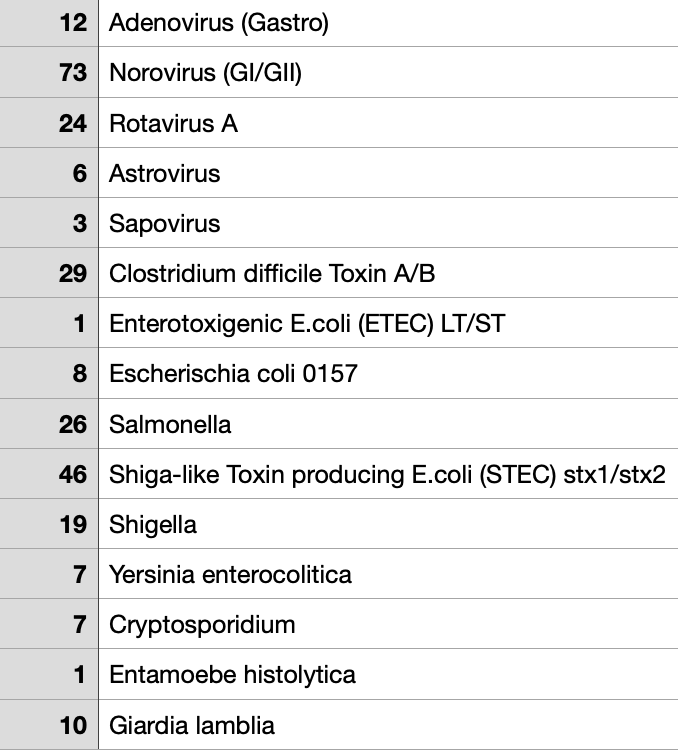Click the Shiga-like Toxin producing E.coli cell
The width and height of the screenshot is (678, 752).
pos(386,474)
